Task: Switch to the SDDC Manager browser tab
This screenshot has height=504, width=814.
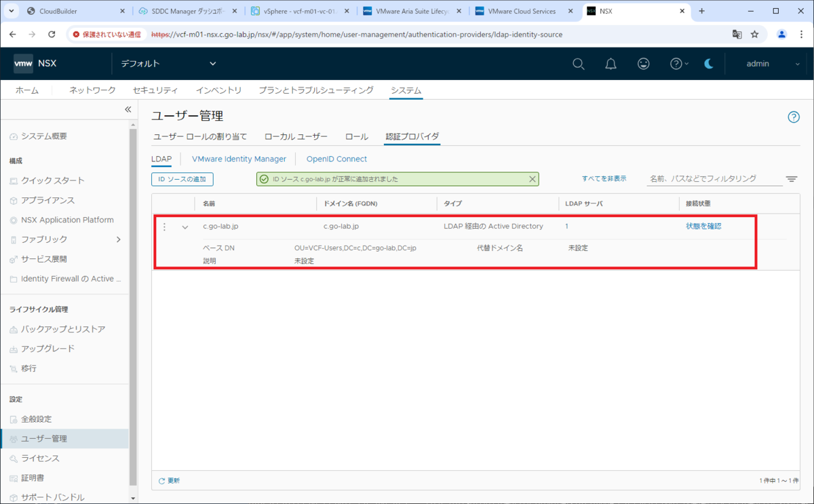Action: coord(188,11)
